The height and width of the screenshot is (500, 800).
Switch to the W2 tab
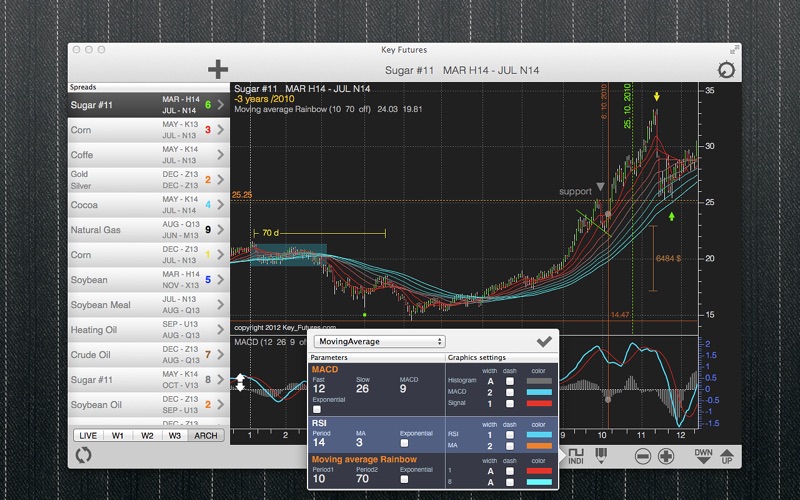pos(147,435)
